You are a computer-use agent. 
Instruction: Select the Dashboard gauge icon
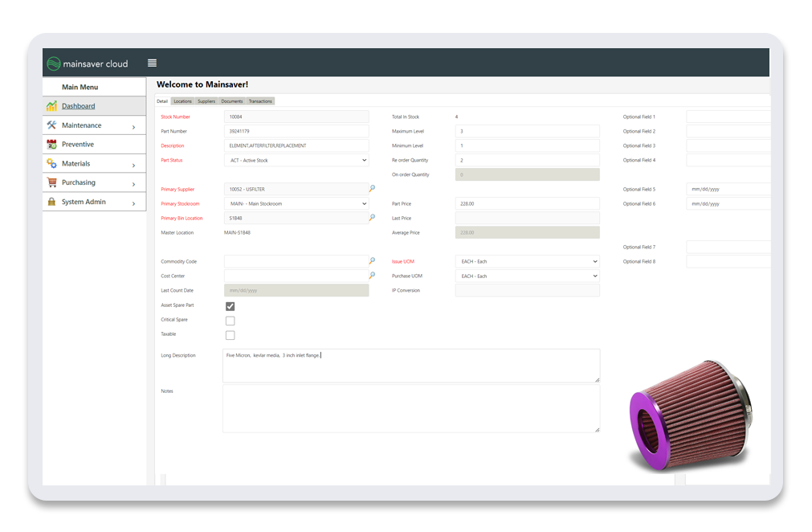coord(53,105)
